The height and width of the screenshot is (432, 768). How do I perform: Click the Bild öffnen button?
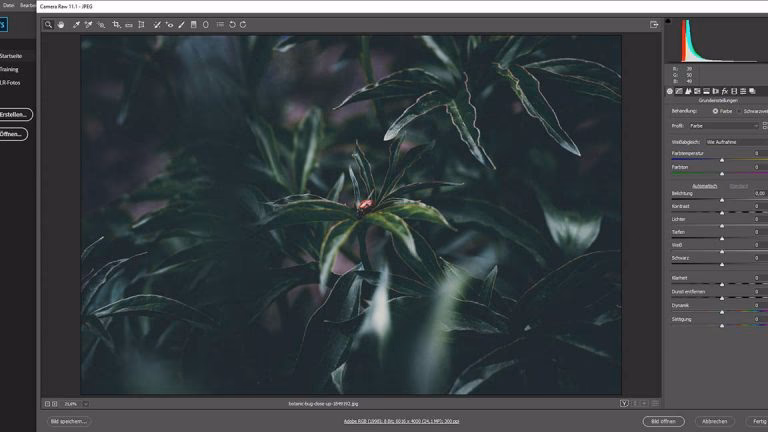pyautogui.click(x=663, y=421)
